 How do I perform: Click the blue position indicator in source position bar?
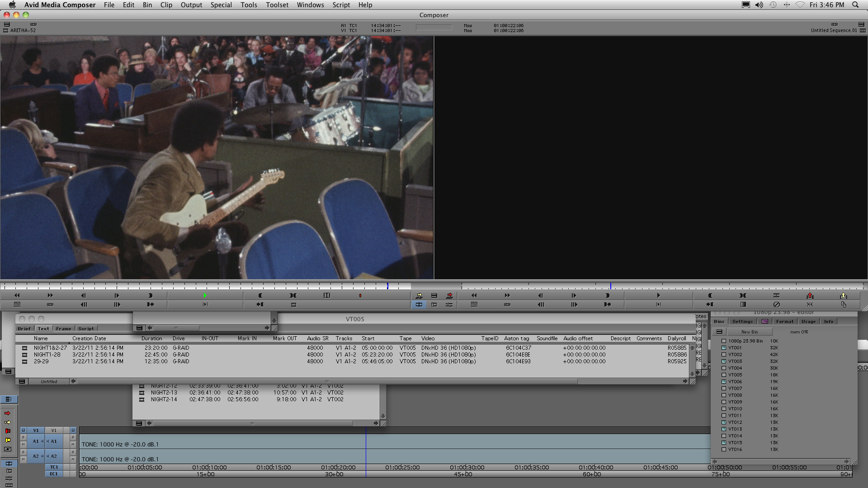[387, 286]
